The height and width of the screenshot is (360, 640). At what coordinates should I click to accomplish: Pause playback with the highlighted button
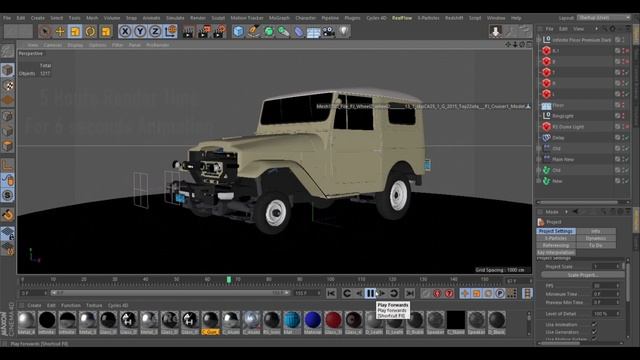click(x=370, y=293)
